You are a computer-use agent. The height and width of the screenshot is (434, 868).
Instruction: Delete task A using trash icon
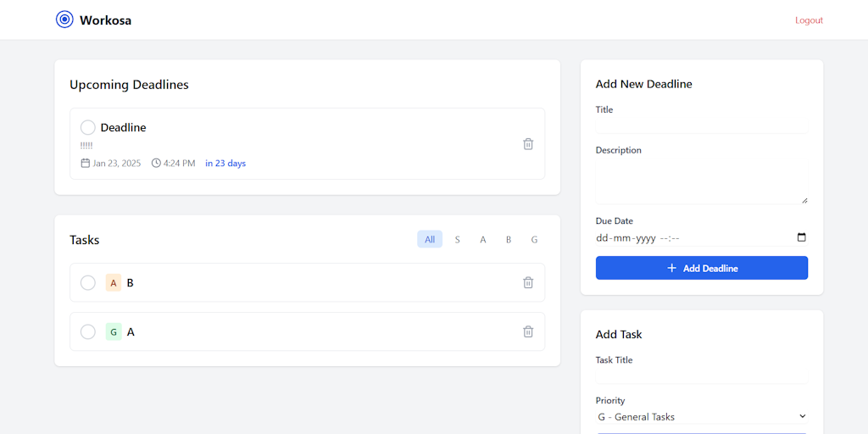click(x=528, y=331)
